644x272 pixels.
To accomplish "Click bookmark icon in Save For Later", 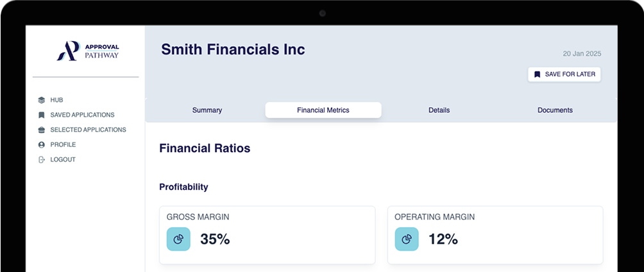I will coord(537,74).
